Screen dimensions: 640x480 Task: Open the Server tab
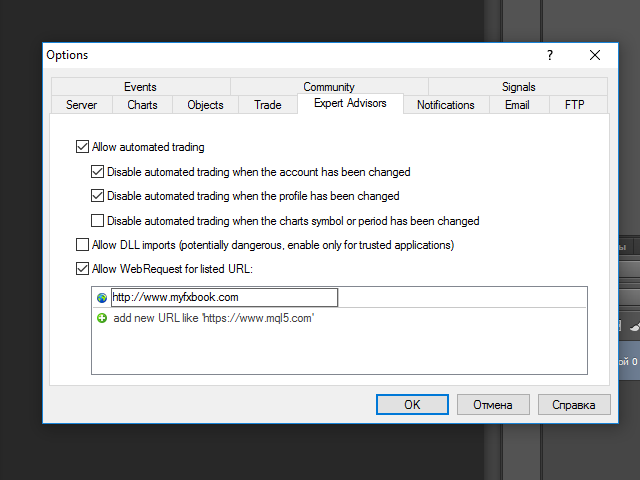click(82, 104)
